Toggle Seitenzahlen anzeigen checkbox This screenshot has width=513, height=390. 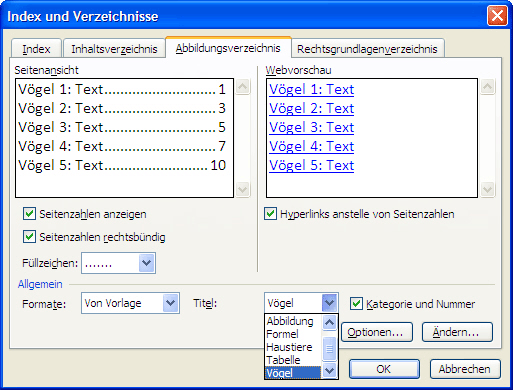point(29,214)
